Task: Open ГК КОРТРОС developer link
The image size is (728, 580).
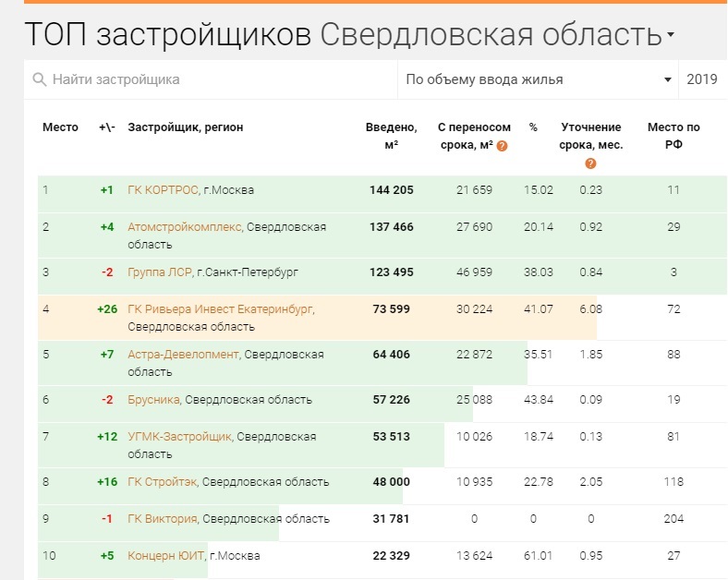Action: pos(163,190)
